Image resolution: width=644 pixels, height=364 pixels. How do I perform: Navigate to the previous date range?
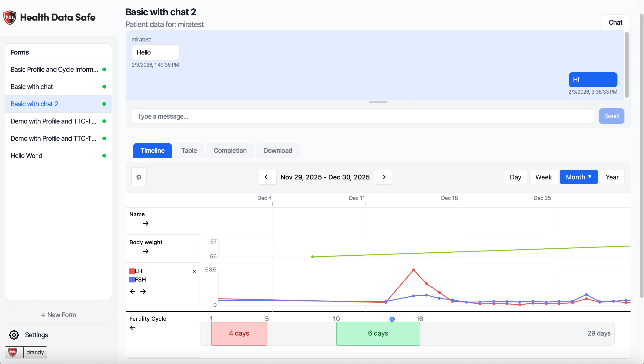[267, 177]
